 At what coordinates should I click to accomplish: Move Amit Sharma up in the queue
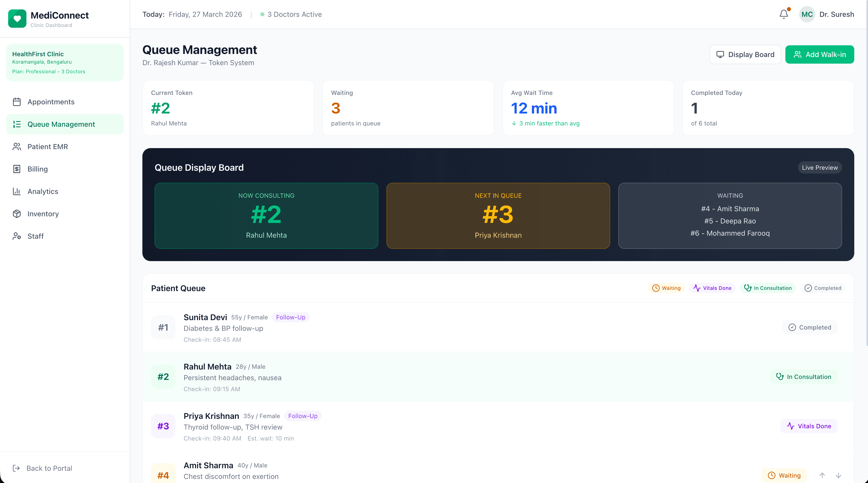click(x=822, y=475)
